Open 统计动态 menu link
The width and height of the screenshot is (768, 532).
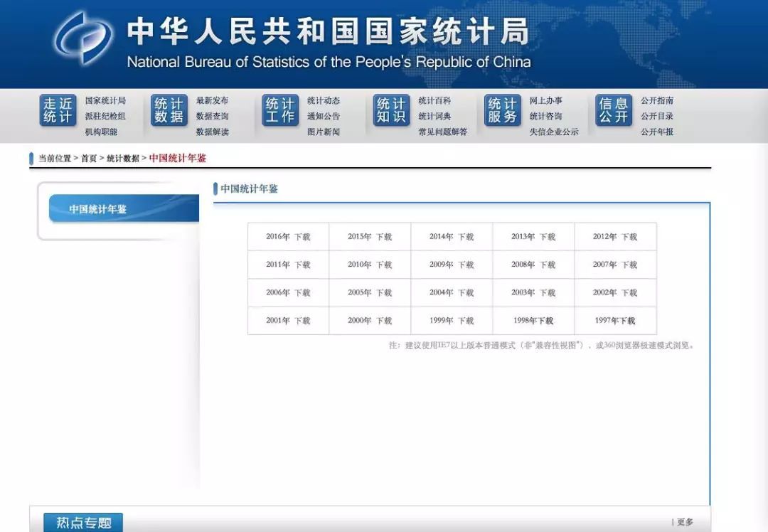click(x=324, y=100)
